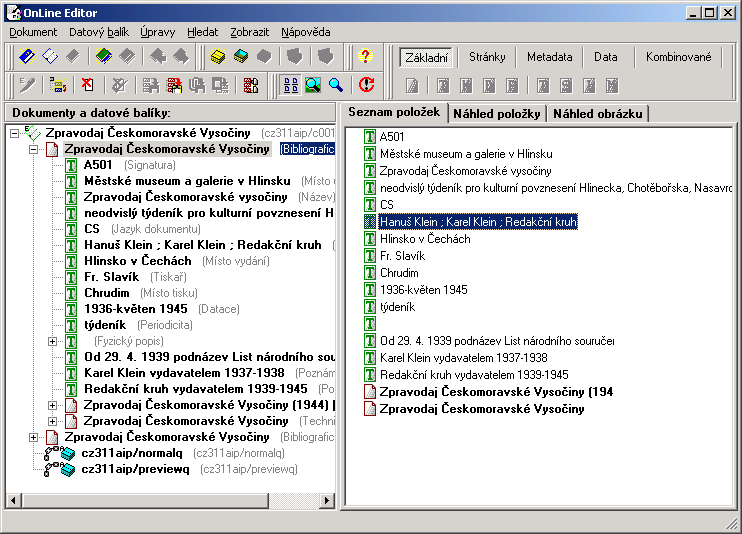The width and height of the screenshot is (742, 534).
Task: Open the Dokument menu
Action: pos(33,32)
